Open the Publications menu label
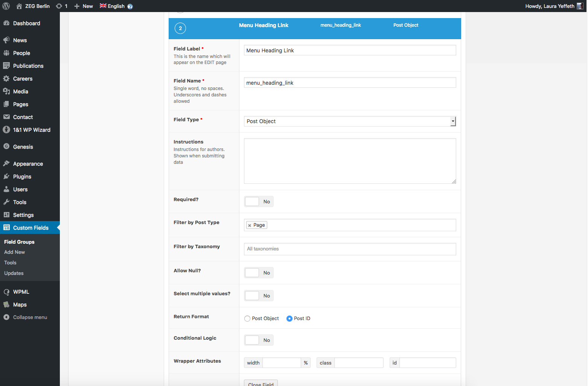Viewport: 588px width, 386px height. pyautogui.click(x=28, y=66)
